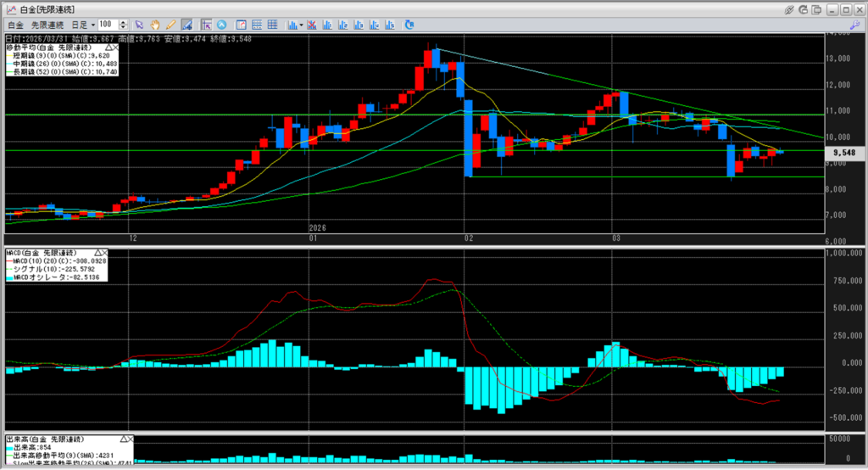Click the 白金 symbol menu item
This screenshot has width=868, height=470.
(15, 25)
